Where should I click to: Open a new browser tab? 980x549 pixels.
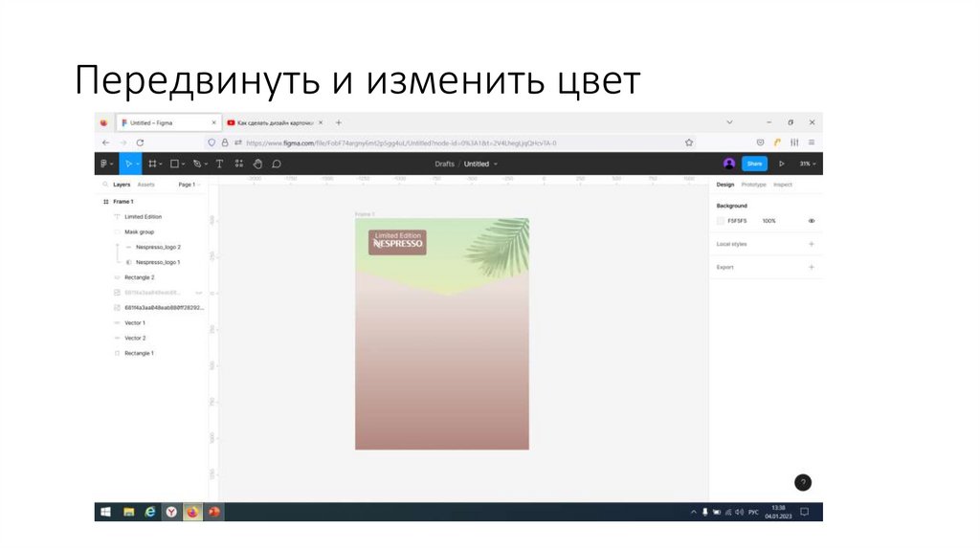click(x=338, y=123)
